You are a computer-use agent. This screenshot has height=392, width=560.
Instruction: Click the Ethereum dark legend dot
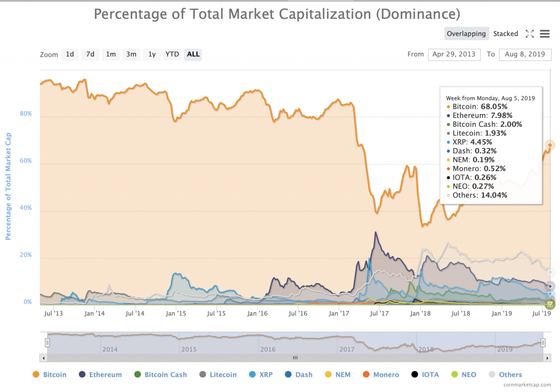[82, 375]
